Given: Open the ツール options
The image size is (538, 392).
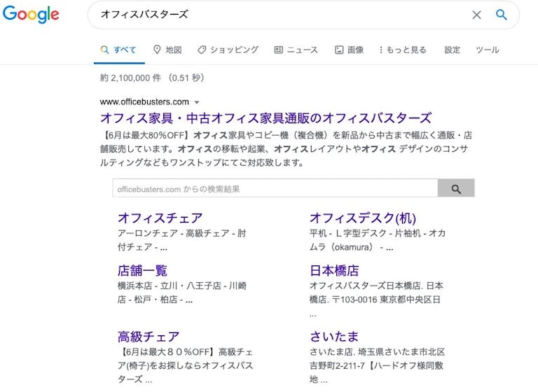Looking at the screenshot, I should [488, 50].
